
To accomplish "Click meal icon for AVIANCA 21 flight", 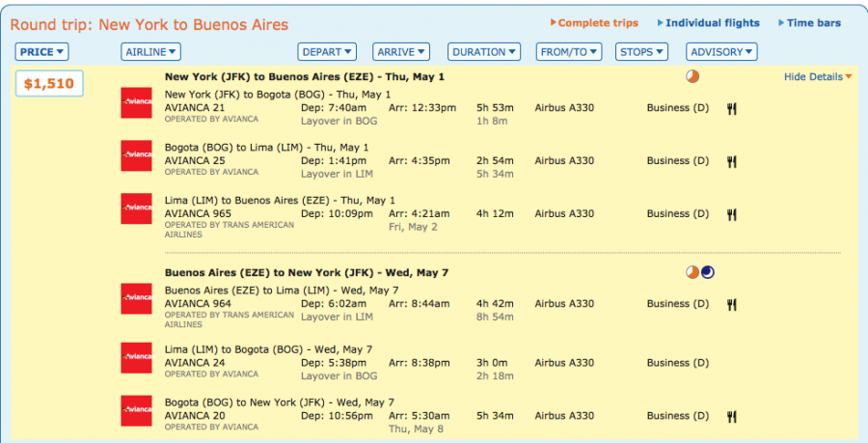I will 732,108.
